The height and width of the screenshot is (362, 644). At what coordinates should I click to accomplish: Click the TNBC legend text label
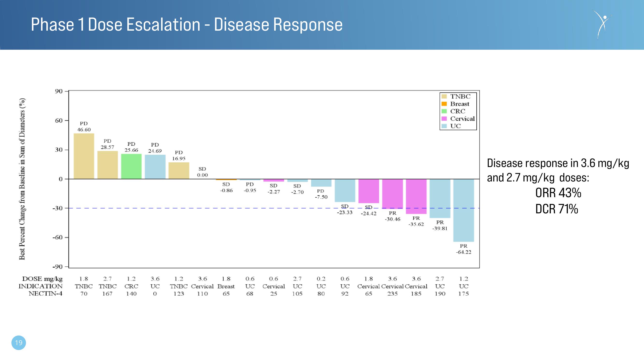460,97
